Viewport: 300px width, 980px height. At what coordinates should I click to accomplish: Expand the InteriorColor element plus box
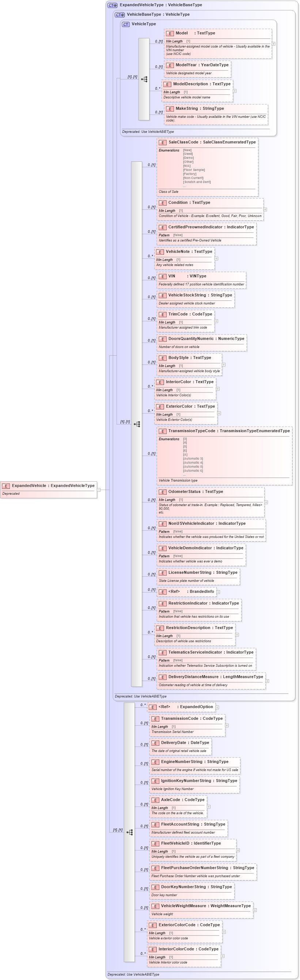218,389
